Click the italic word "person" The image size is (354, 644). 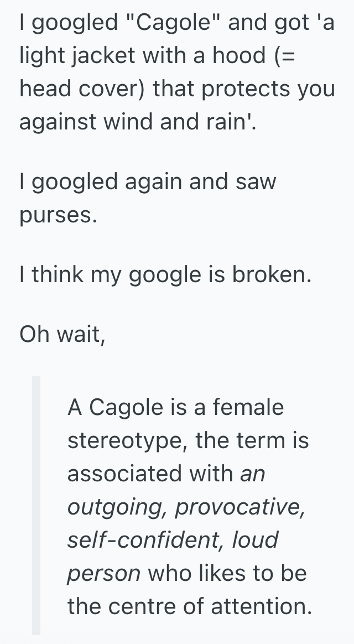point(104,573)
